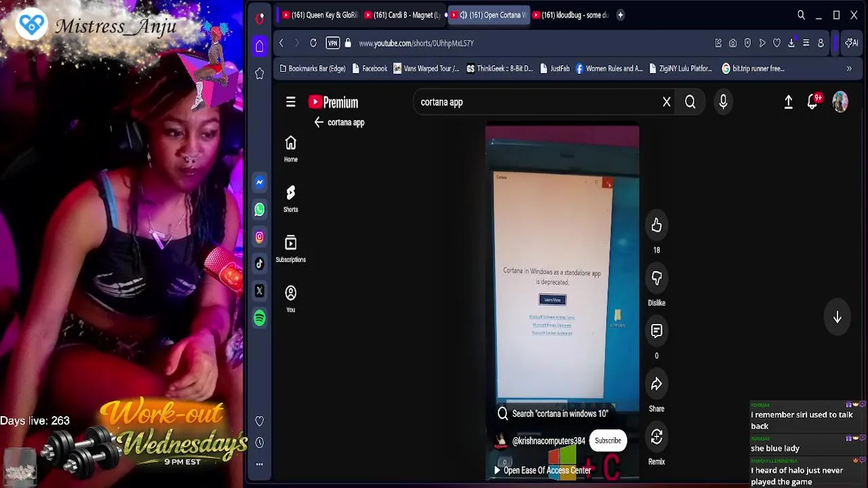Open the downloads icon in toolbar

[791, 43]
